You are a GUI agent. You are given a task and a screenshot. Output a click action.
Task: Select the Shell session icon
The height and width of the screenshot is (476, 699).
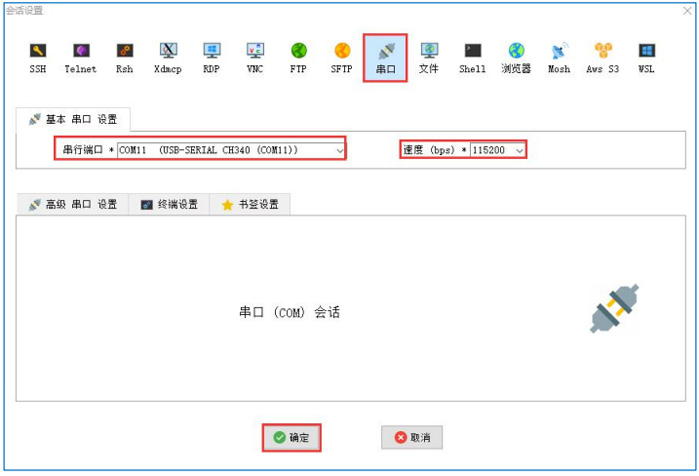473,58
